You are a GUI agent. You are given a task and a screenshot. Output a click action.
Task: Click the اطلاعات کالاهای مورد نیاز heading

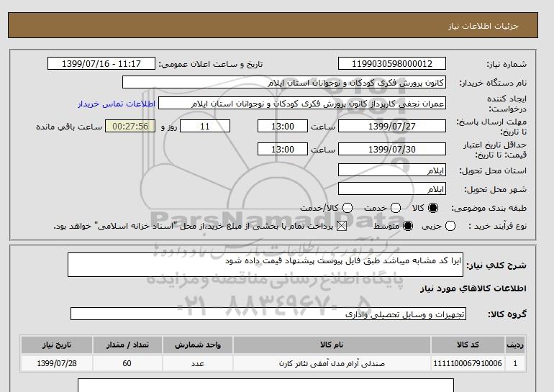pos(473,288)
